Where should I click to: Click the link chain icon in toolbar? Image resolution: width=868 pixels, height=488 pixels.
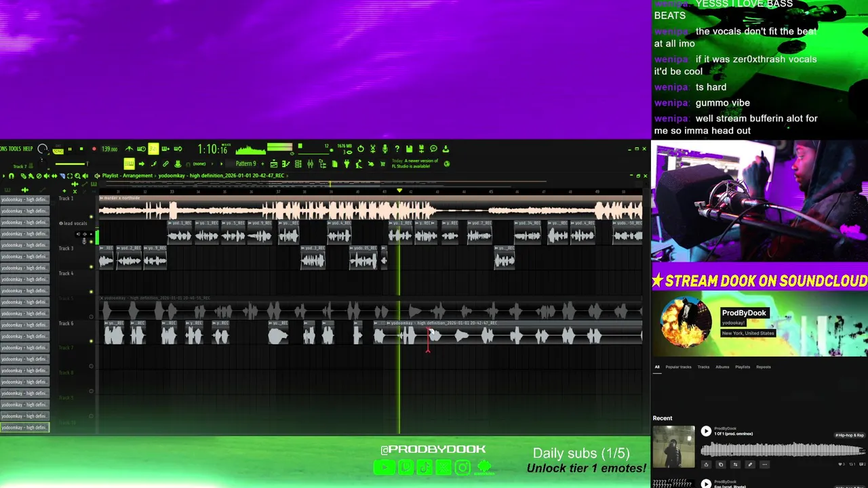(165, 164)
